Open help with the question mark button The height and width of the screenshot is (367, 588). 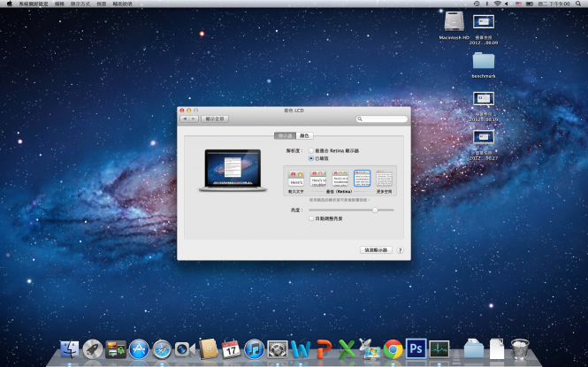401,250
